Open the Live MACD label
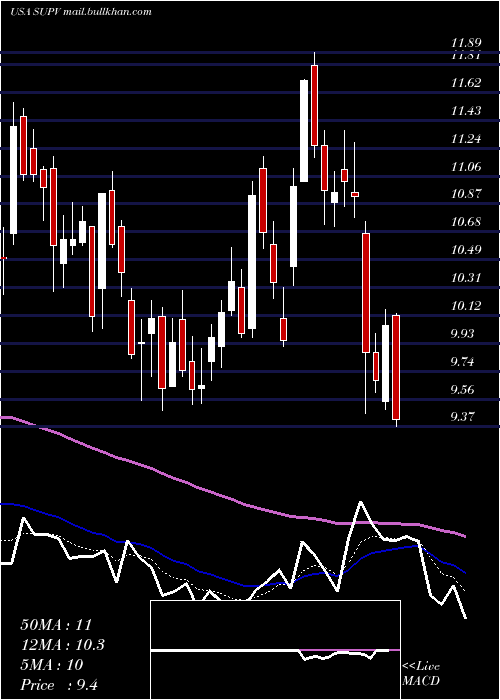Image resolution: width=500 pixels, height=700 pixels. coord(421,673)
